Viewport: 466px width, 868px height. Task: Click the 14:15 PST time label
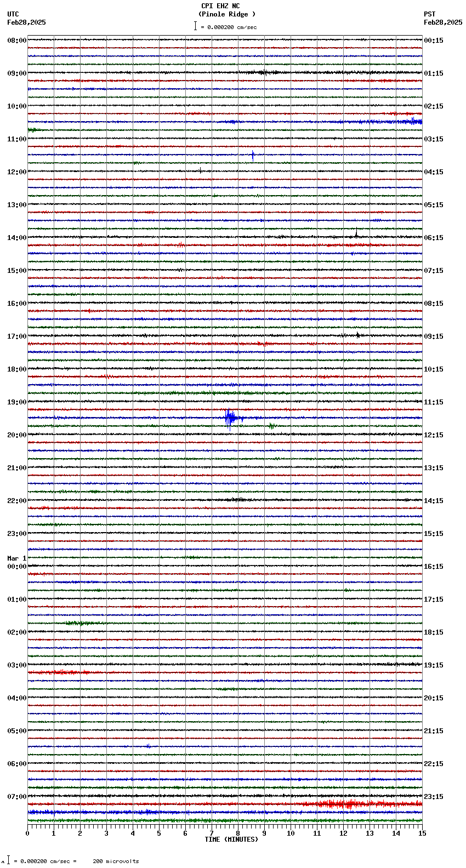(x=434, y=501)
